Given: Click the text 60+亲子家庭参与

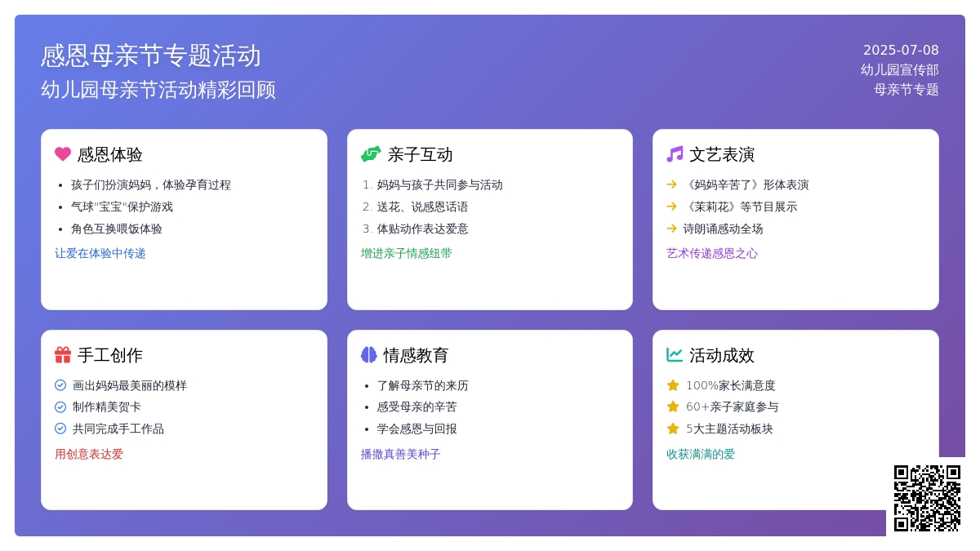Looking at the screenshot, I should pyautogui.click(x=733, y=407).
